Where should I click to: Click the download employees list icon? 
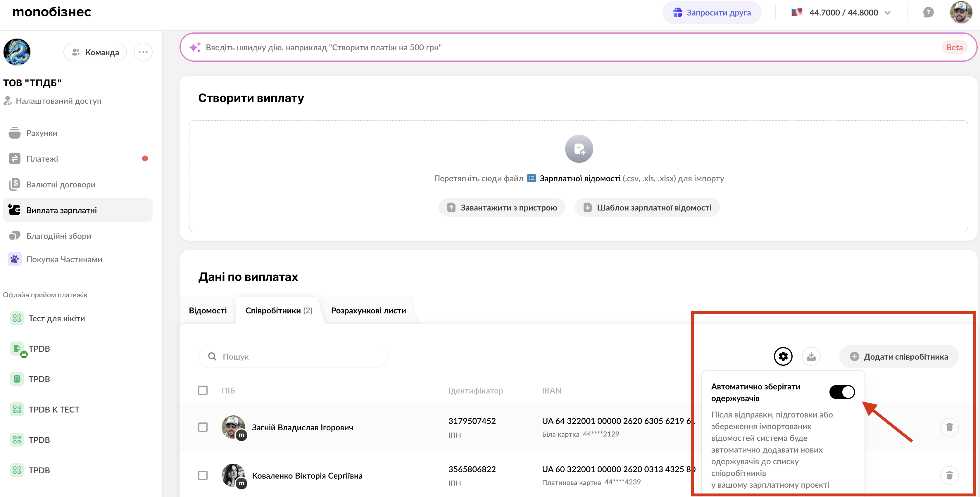tap(811, 357)
